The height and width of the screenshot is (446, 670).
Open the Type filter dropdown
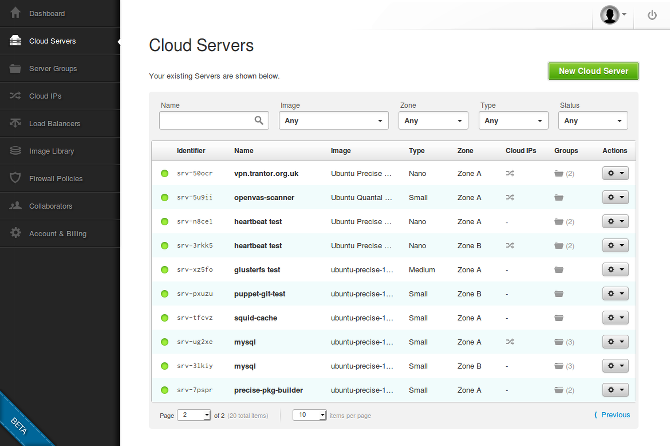[x=513, y=120]
